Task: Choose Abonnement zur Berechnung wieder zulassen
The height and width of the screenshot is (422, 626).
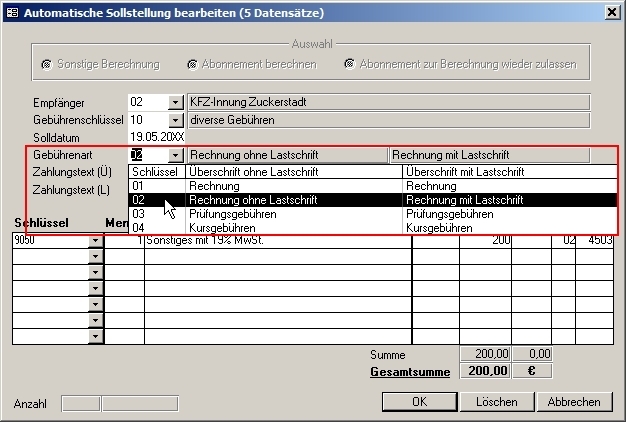Action: tap(350, 64)
